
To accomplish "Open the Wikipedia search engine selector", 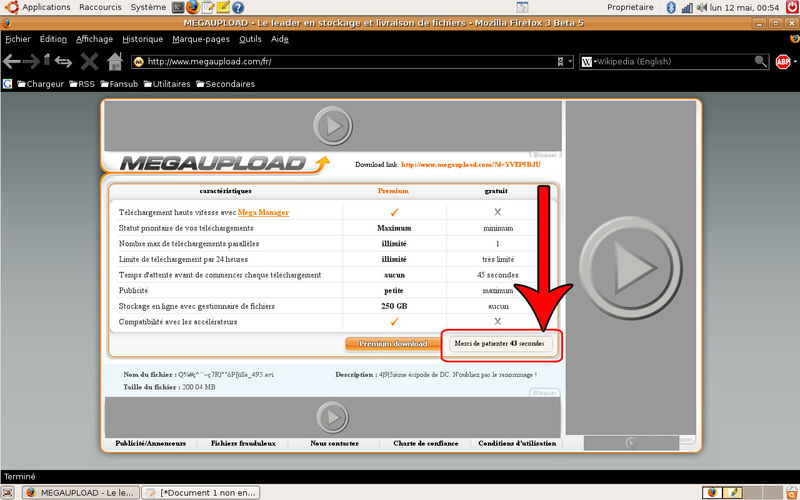I will (589, 62).
